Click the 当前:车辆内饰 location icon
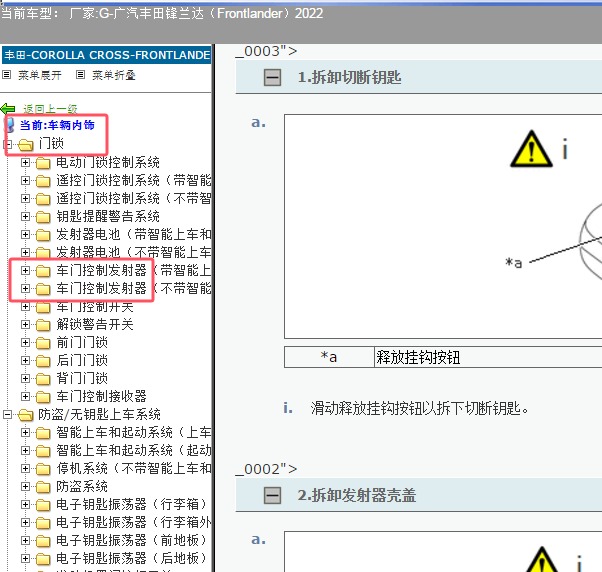 pyautogui.click(x=10, y=125)
